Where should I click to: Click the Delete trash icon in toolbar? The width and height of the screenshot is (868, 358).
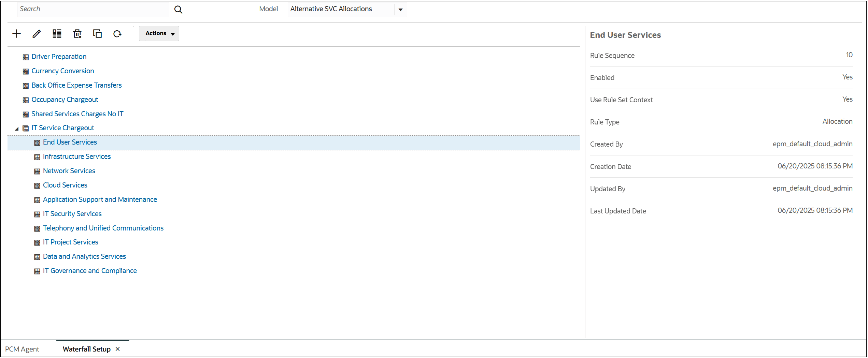[77, 33]
